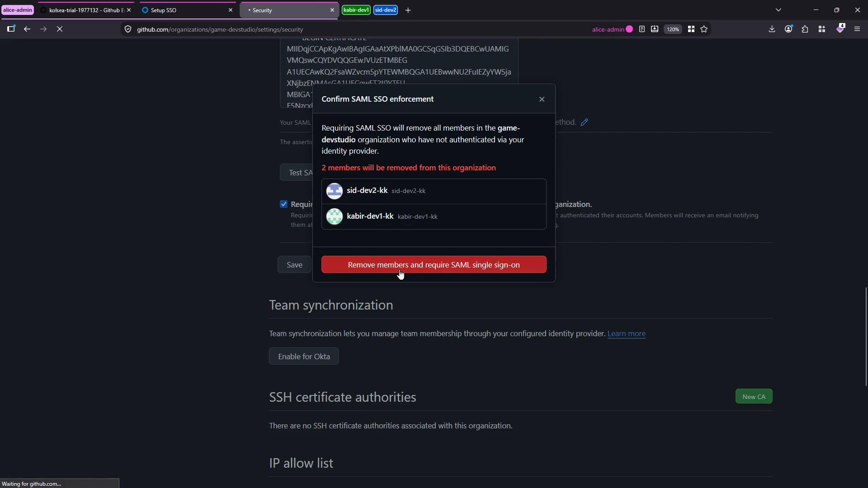868x488 pixels.
Task: Open the Firefox application menu
Action: [857, 29]
